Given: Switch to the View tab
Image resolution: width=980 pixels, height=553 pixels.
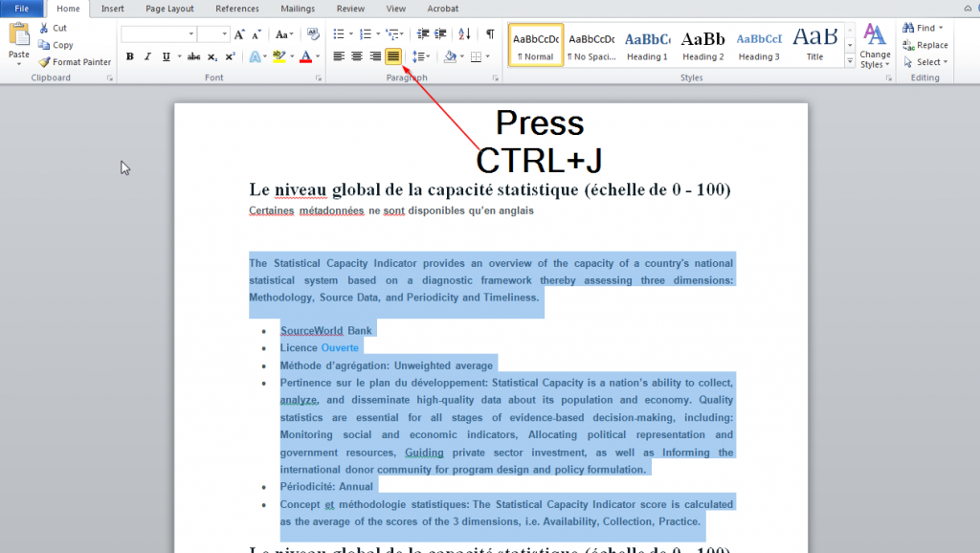Looking at the screenshot, I should click(x=395, y=9).
